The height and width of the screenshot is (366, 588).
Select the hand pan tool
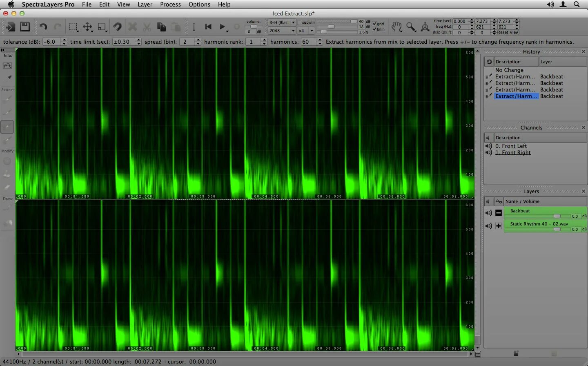(396, 27)
